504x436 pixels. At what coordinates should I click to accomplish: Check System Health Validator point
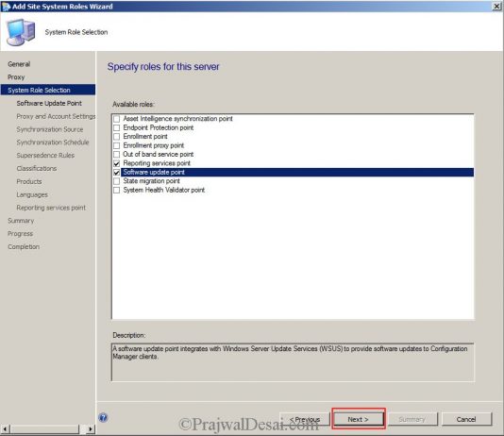[117, 191]
